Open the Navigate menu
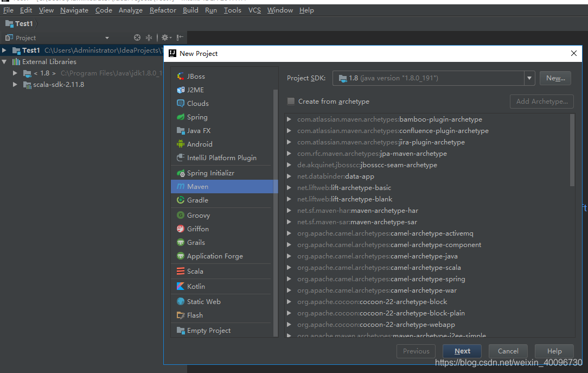Screen dimensions: 588x373 click(x=74, y=10)
